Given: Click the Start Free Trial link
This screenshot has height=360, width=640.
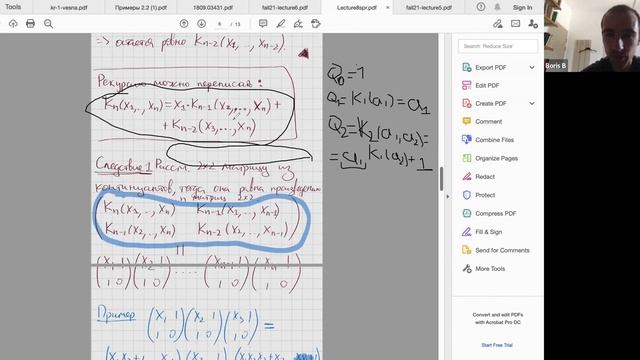Looking at the screenshot, I should [497, 345].
